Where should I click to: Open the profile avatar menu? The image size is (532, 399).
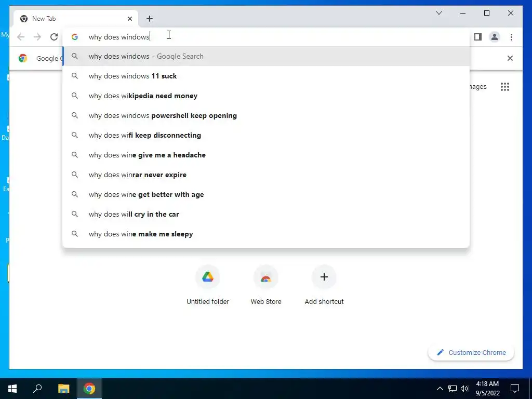[x=495, y=37]
